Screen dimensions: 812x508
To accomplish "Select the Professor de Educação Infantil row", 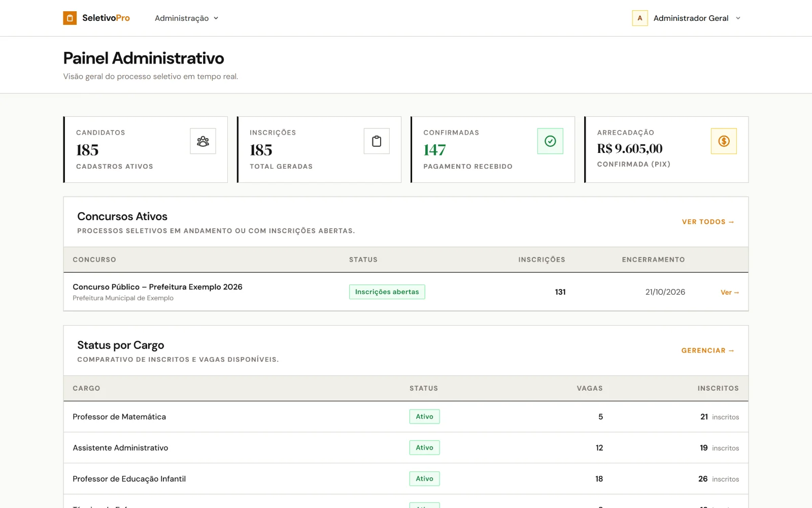I will (406, 479).
